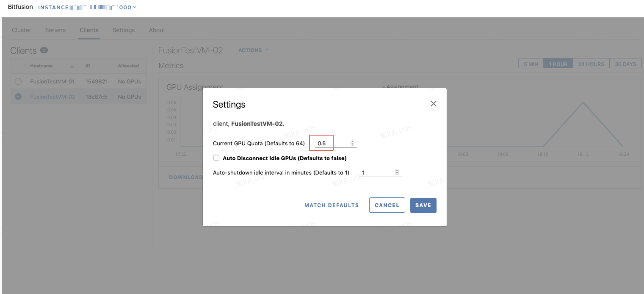Viewport: 644px width, 294px height.
Task: Increment Current GPU Quota using the stepper
Action: pos(352,141)
